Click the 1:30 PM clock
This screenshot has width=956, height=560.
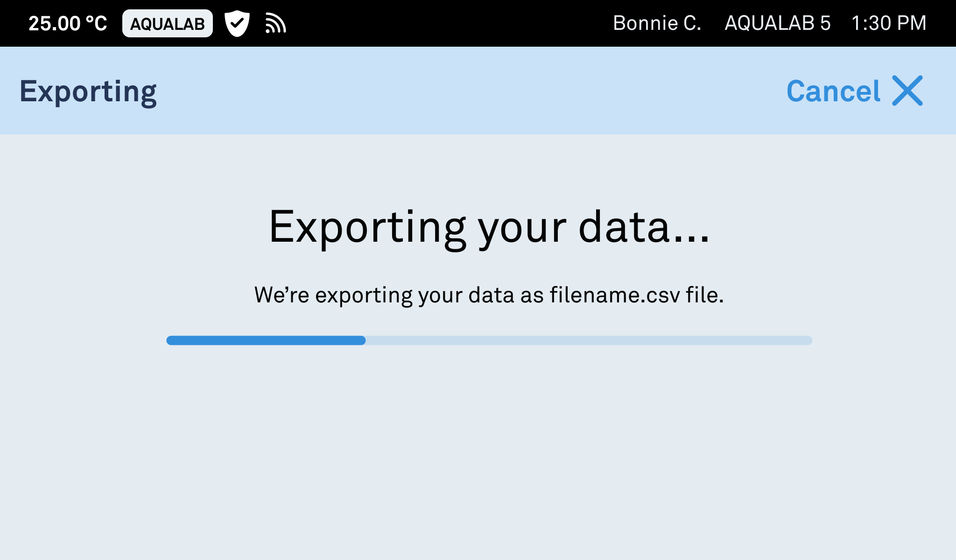889,23
